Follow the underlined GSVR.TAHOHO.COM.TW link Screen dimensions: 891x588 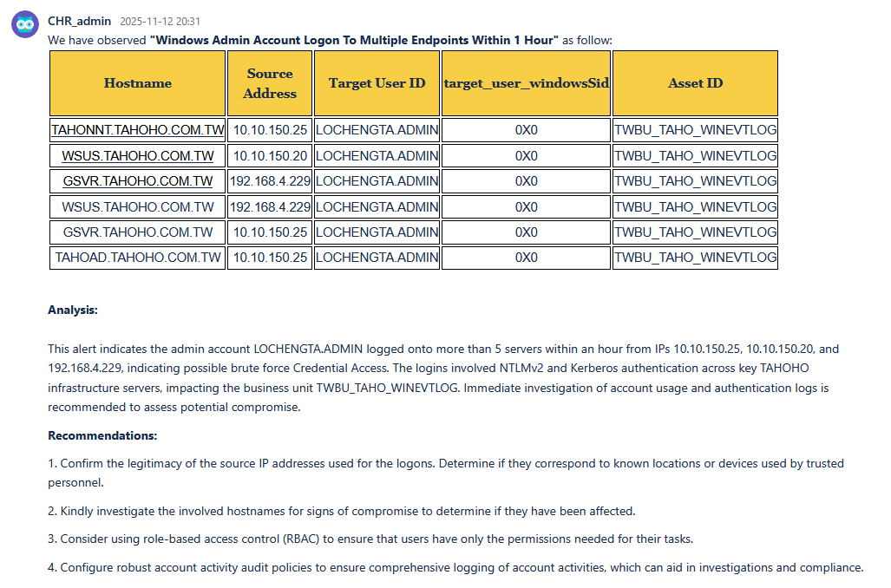click(138, 181)
